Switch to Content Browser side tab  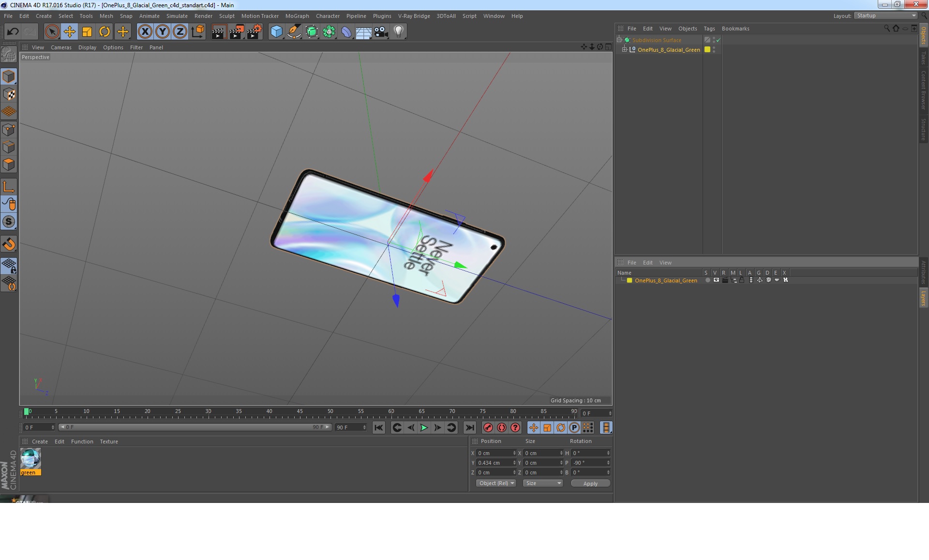[923, 90]
